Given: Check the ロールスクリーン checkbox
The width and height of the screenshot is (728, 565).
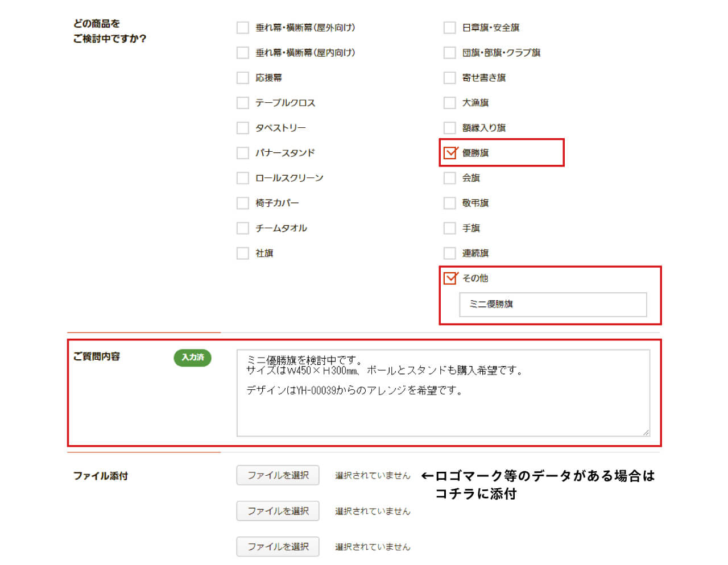Looking at the screenshot, I should point(242,177).
